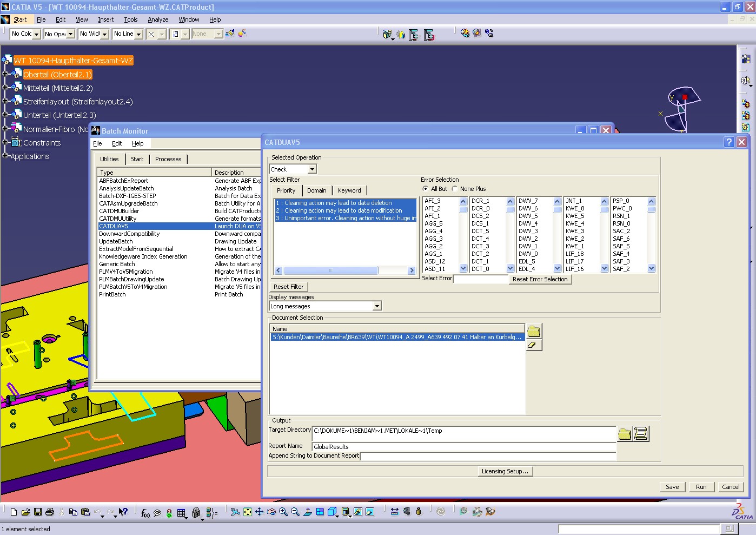
Task: Expand the Constraints tree node
Action: (x=5, y=142)
